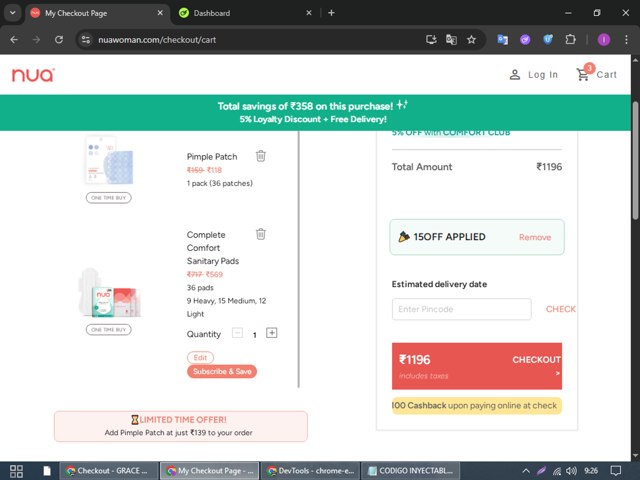The width and height of the screenshot is (640, 480).
Task: Open the Google Translate extension
Action: click(x=502, y=40)
